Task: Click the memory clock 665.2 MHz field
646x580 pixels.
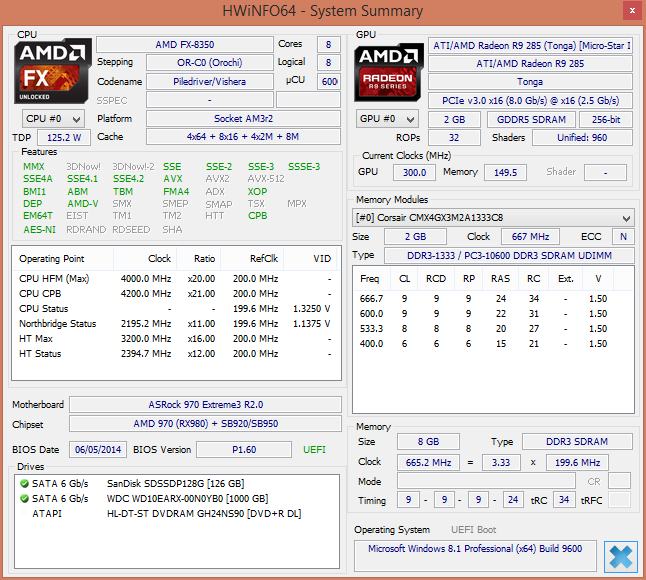Action: (x=428, y=463)
